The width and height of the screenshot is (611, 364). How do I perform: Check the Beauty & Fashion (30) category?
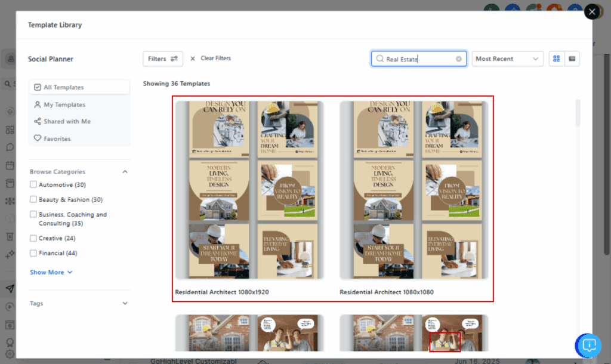tap(33, 199)
